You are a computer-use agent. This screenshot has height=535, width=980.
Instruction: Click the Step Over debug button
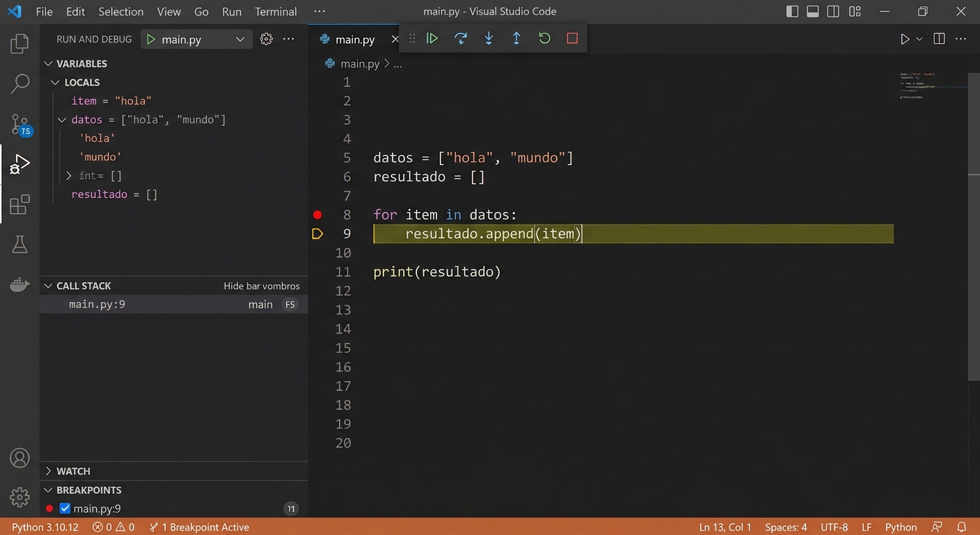pyautogui.click(x=460, y=38)
